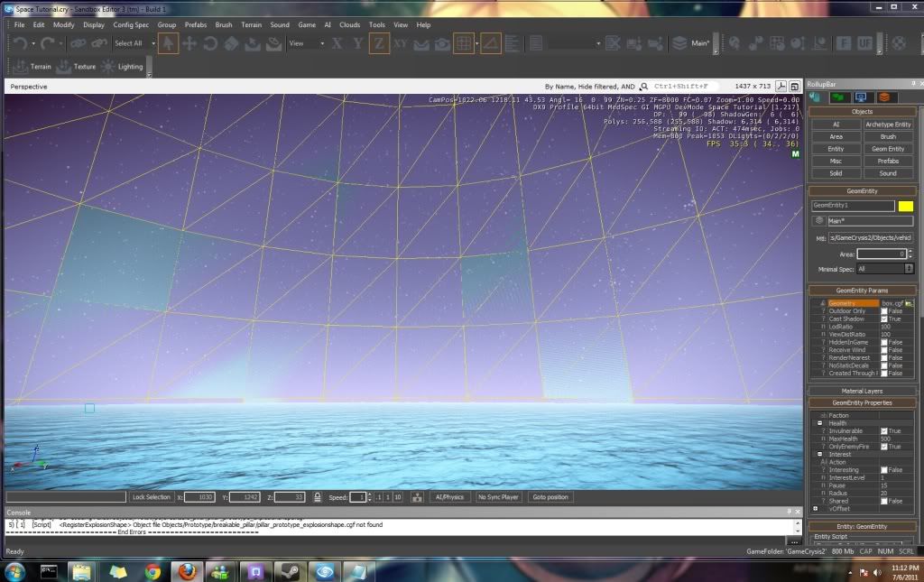Click the AI/Physics button
Screen dimensions: 924x582
(x=449, y=497)
